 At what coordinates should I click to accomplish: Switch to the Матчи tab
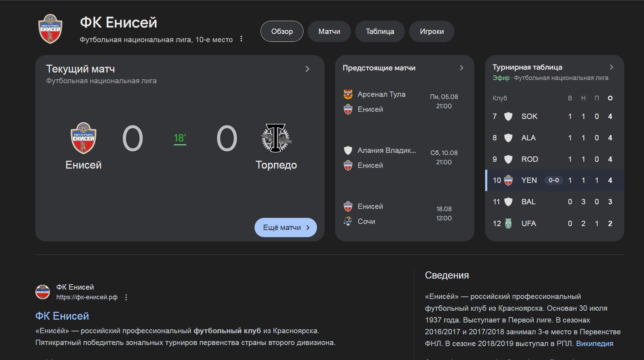(x=329, y=31)
